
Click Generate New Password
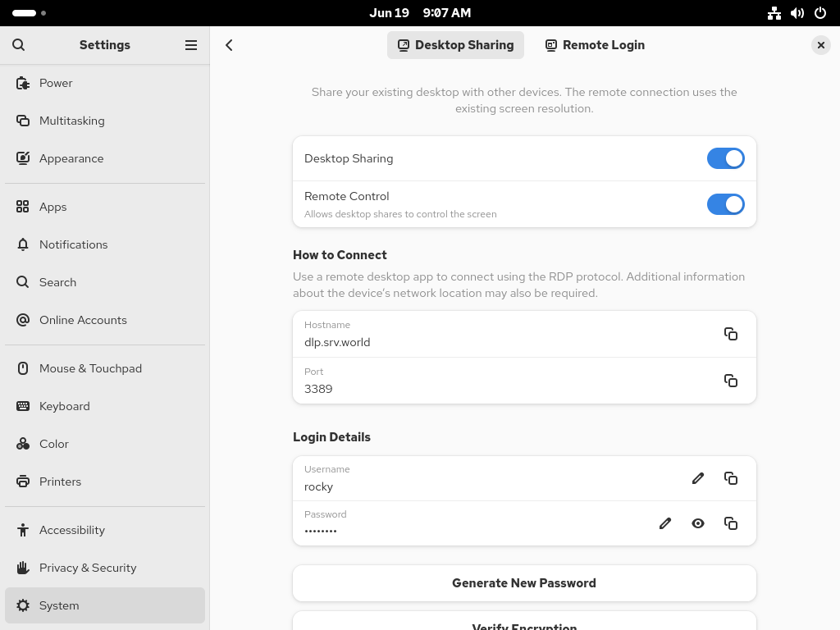point(524,582)
